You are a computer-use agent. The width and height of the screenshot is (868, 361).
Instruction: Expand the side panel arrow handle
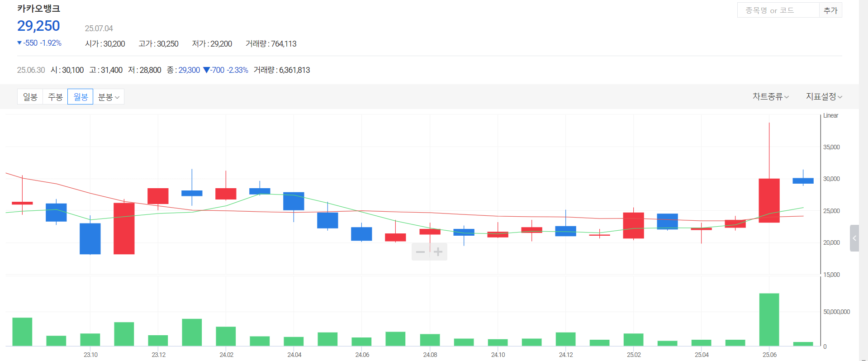[x=854, y=238]
